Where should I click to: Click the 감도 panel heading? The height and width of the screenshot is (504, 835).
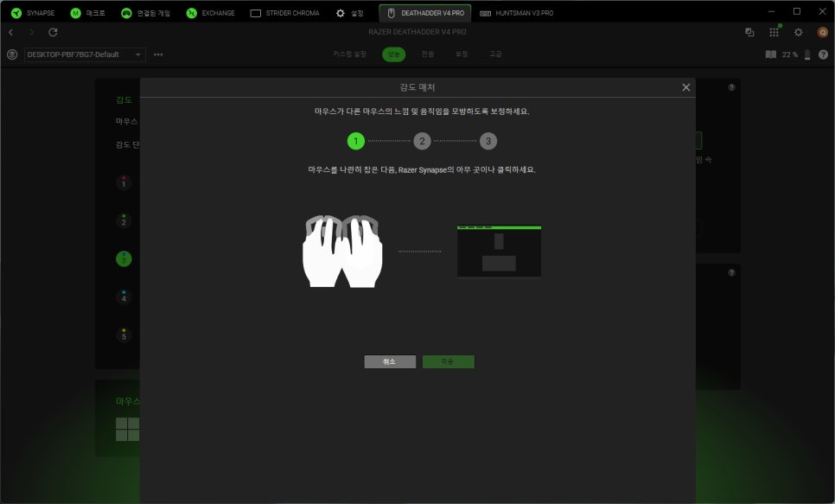pos(124,99)
